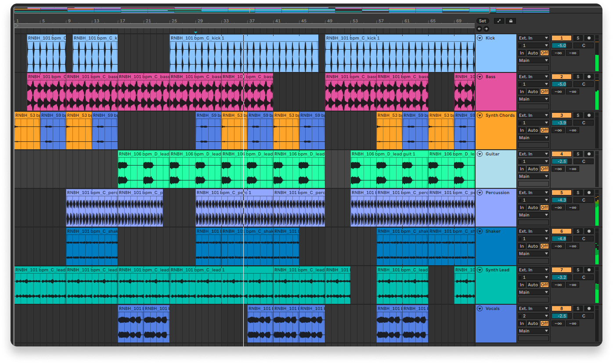
Task: Jump to the previous locator arrow
Action: click(479, 29)
